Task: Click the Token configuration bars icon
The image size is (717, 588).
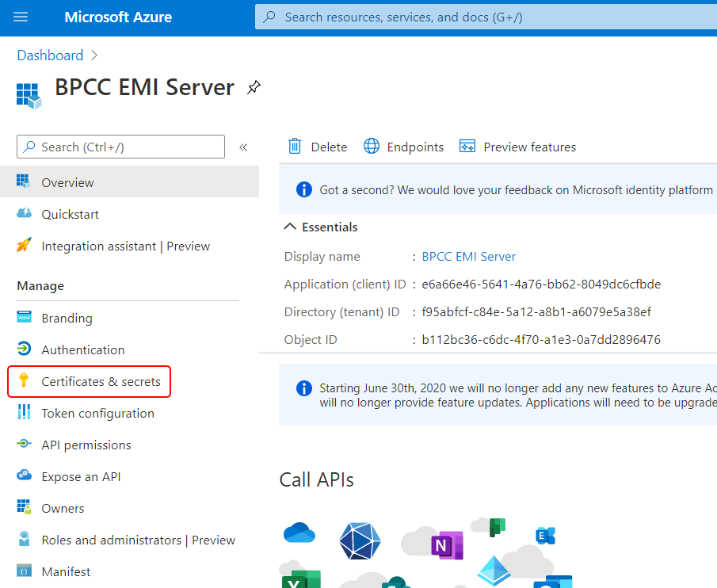Action: coord(24,411)
